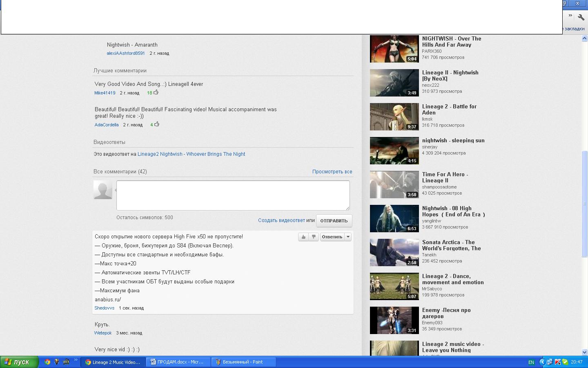Show more quick launch items chevron
588x368 pixels.
76,360
